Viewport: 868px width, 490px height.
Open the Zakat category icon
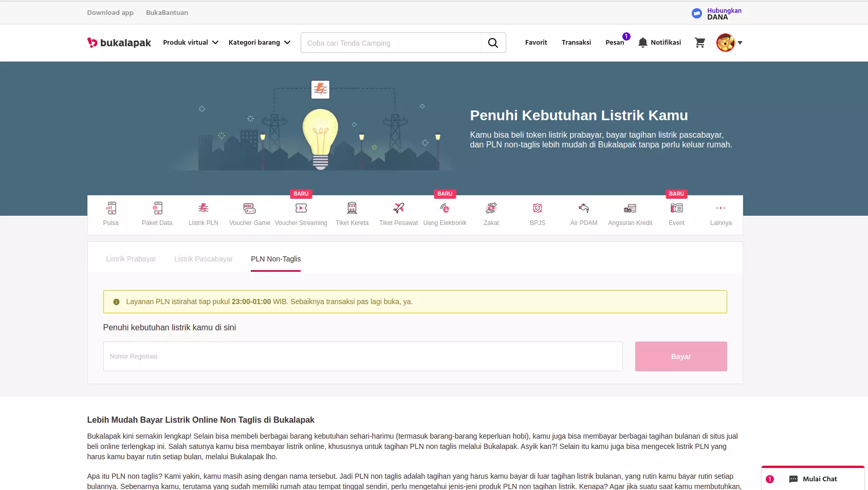tap(491, 208)
